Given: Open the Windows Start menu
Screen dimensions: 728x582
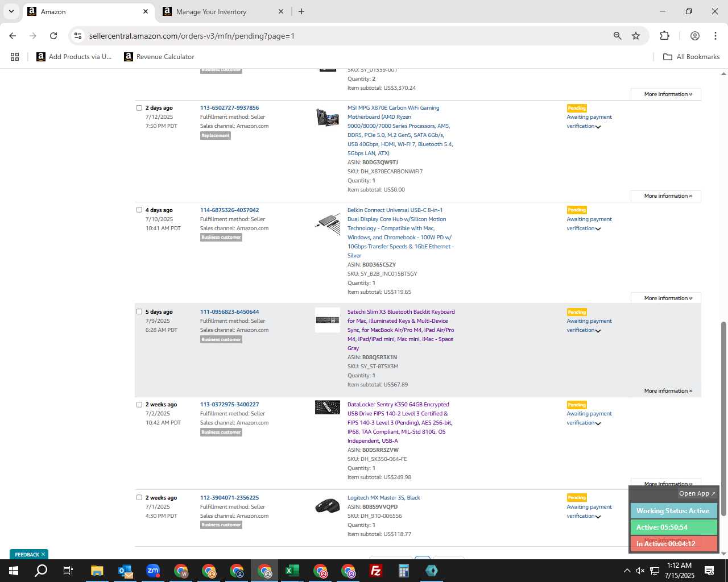Looking at the screenshot, I should (x=13, y=571).
